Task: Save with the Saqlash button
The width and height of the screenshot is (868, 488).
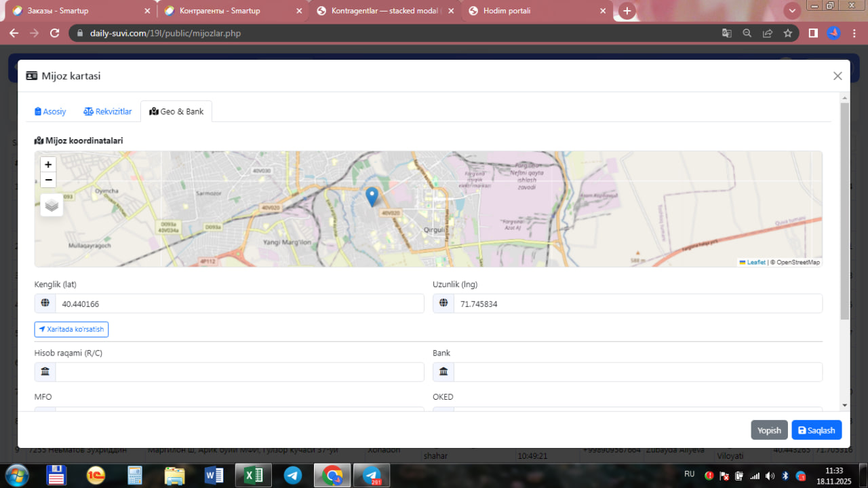Action: coord(816,430)
